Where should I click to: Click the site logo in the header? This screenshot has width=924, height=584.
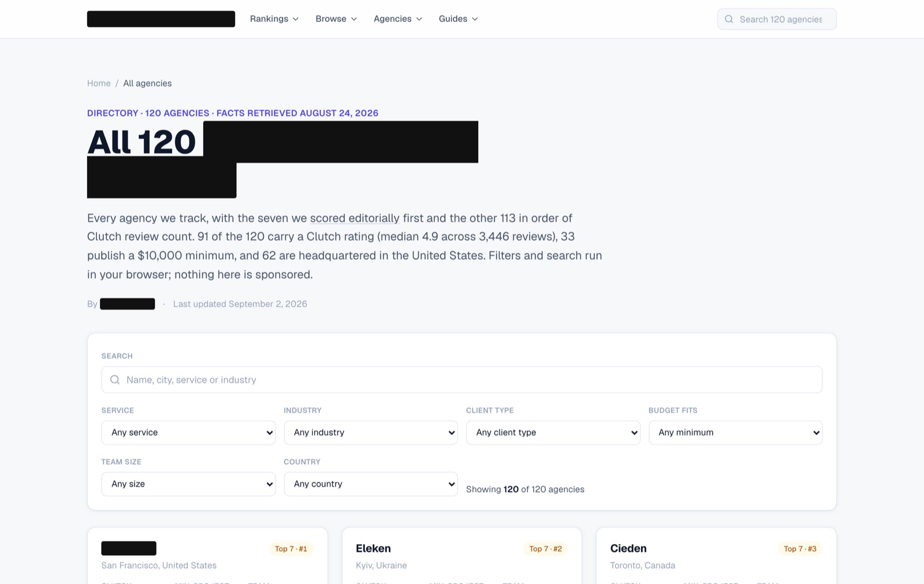tap(161, 19)
